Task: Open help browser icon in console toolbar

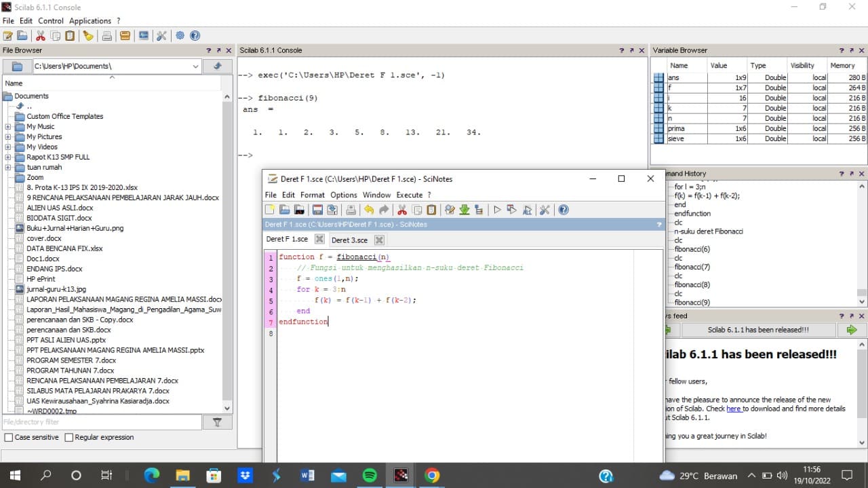Action: (195, 36)
